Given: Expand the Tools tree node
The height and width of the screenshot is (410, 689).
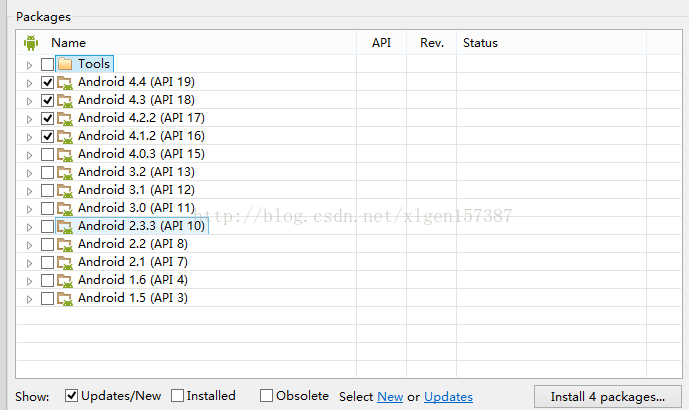Looking at the screenshot, I should [x=29, y=65].
